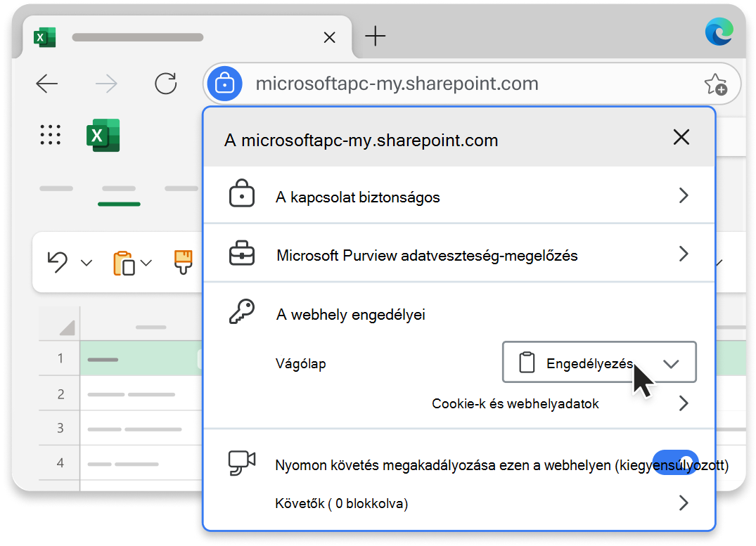The height and width of the screenshot is (546, 756).
Task: Click the tracking prevention camera icon
Action: click(x=241, y=462)
